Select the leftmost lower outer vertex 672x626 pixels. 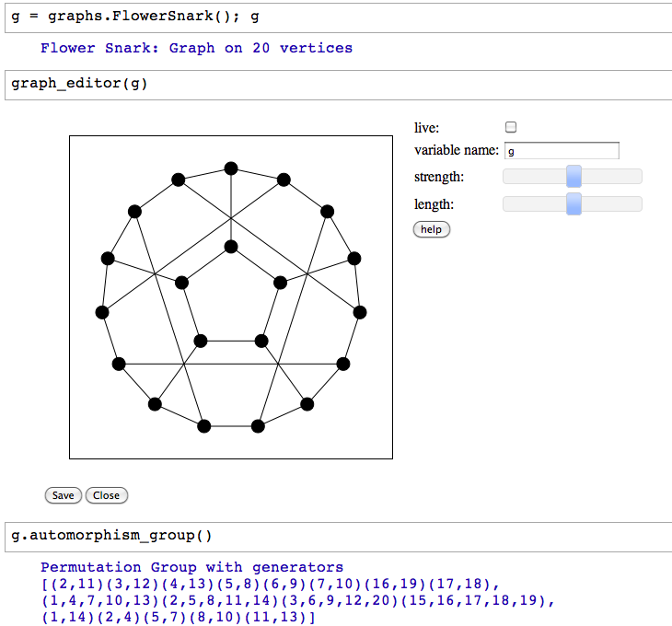[x=102, y=312]
